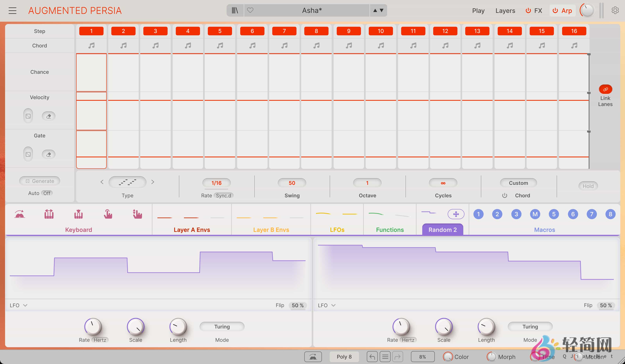The height and width of the screenshot is (364, 625).
Task: Open the Functions modulation tab
Action: (x=390, y=230)
